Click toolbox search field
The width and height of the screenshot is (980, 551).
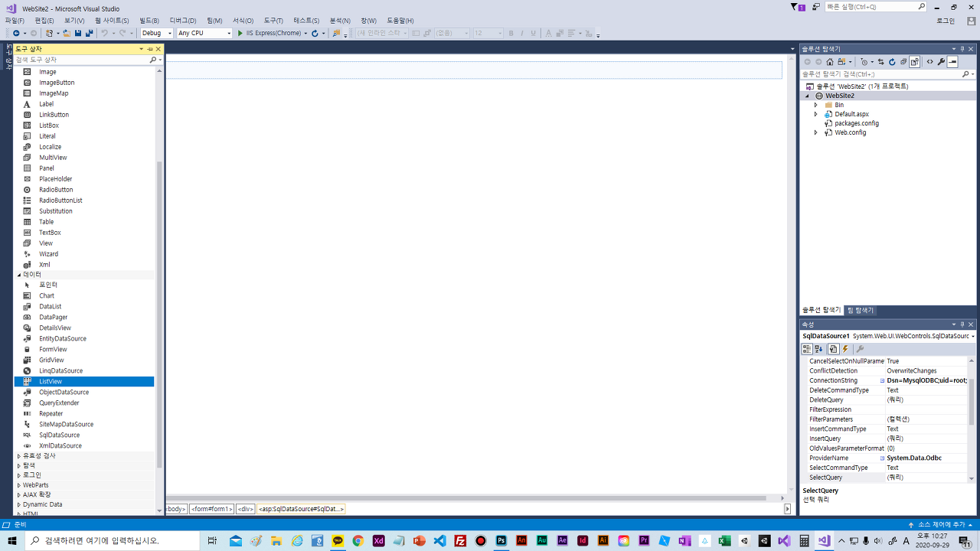click(81, 60)
